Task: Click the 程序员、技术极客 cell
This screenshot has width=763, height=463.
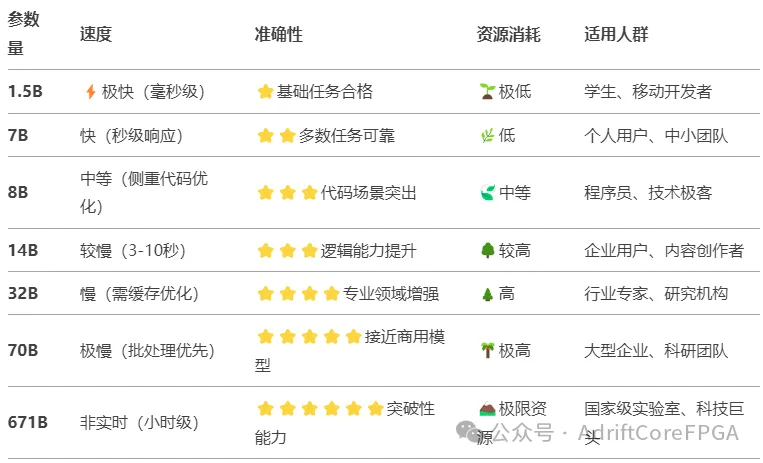Action: (x=648, y=193)
